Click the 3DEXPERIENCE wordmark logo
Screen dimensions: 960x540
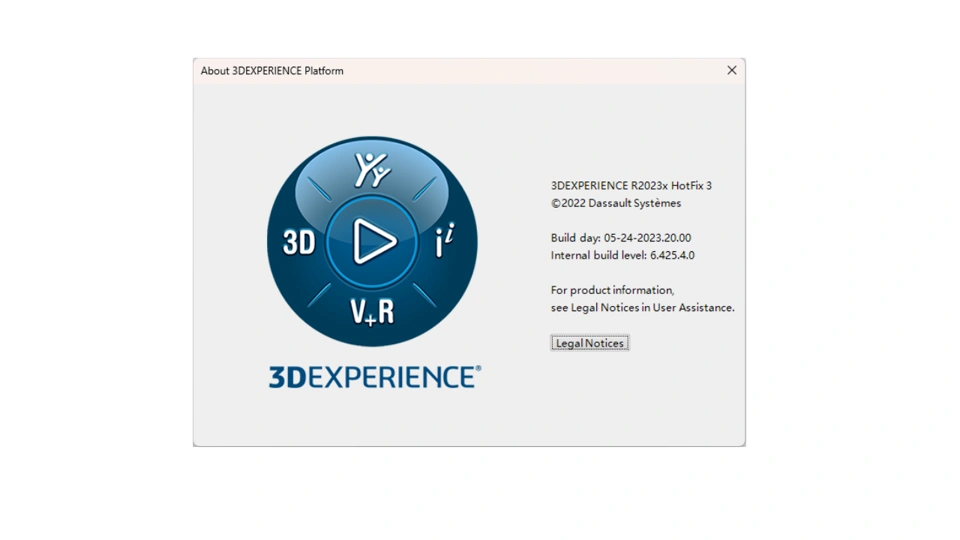(375, 377)
